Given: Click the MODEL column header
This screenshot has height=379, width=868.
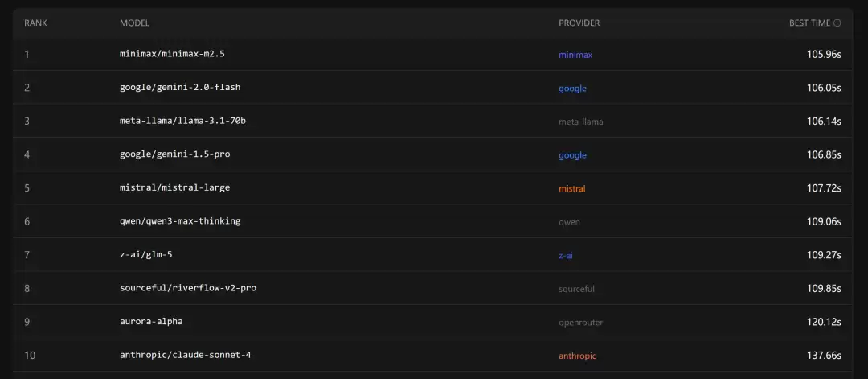Looking at the screenshot, I should click(134, 23).
